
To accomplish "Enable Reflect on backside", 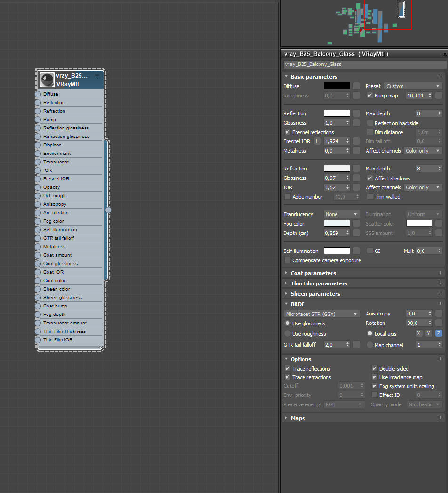I will coord(370,123).
